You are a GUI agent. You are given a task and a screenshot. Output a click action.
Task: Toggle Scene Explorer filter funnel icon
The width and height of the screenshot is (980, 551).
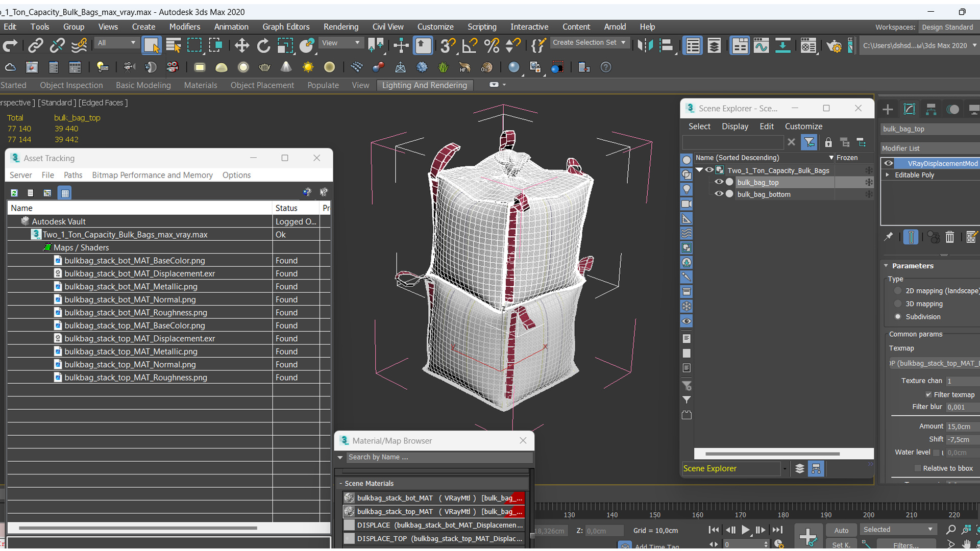coord(809,142)
